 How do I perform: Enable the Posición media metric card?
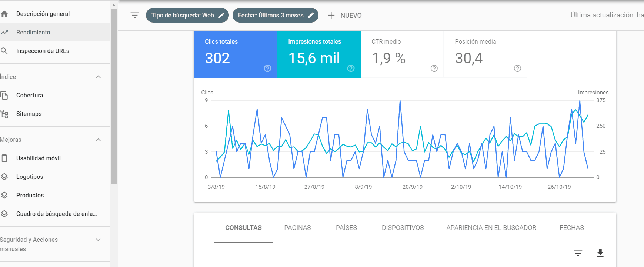[485, 54]
